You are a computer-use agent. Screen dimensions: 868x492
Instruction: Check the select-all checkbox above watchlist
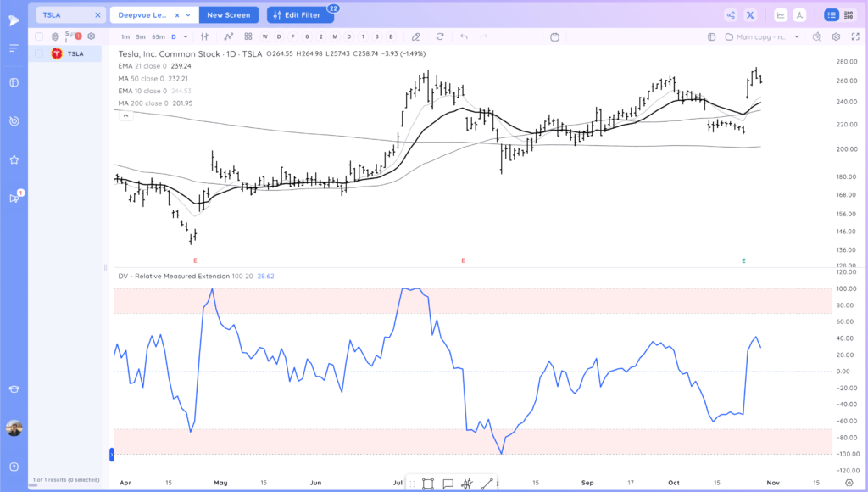click(39, 36)
